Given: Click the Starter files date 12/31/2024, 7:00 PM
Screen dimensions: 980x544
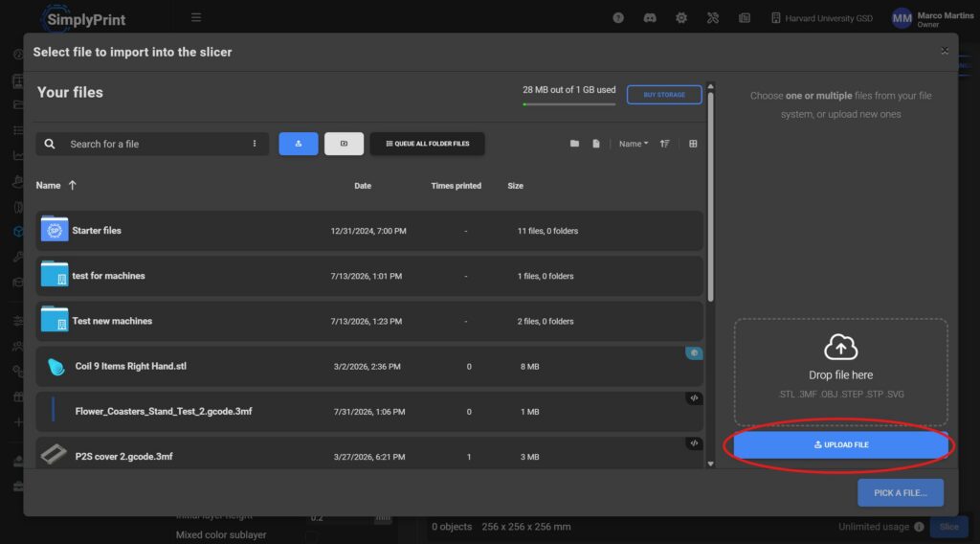Looking at the screenshot, I should pyautogui.click(x=368, y=231).
